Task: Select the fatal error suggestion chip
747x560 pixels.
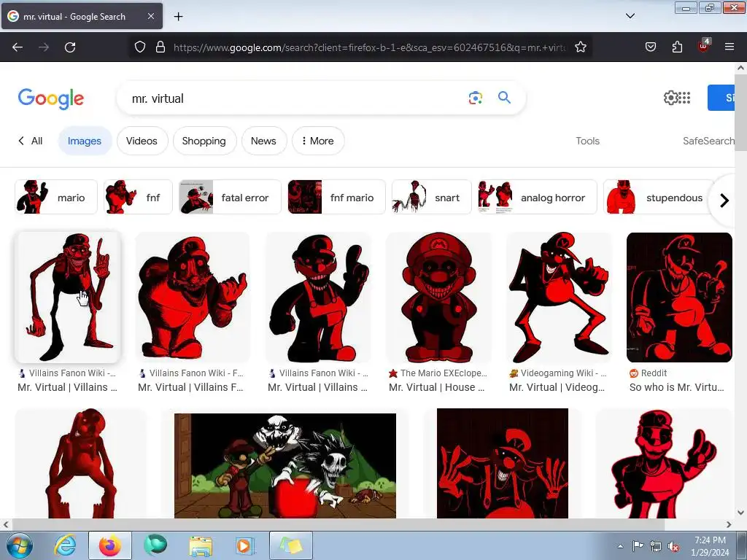Action: pyautogui.click(x=230, y=197)
